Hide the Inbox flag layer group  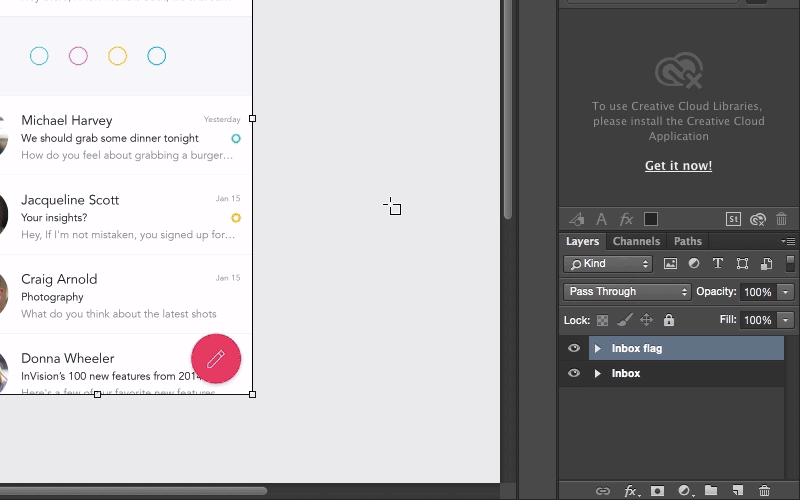pos(574,348)
